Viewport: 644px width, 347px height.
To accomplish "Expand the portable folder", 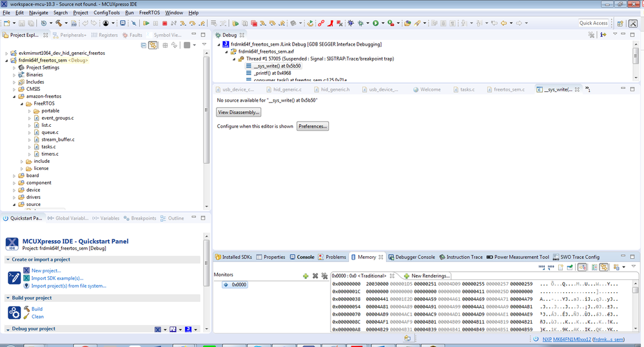I will tap(30, 111).
